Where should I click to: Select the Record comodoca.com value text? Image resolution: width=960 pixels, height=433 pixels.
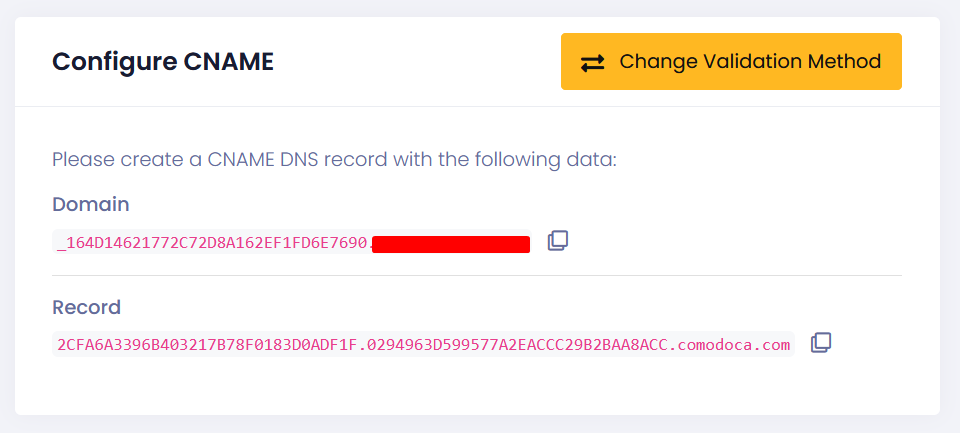click(x=424, y=345)
